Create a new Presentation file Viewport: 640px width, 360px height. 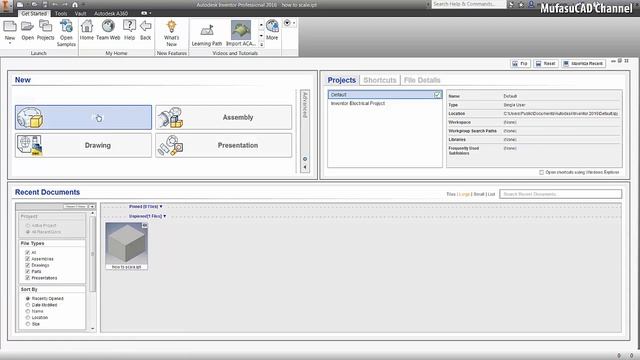(224, 145)
